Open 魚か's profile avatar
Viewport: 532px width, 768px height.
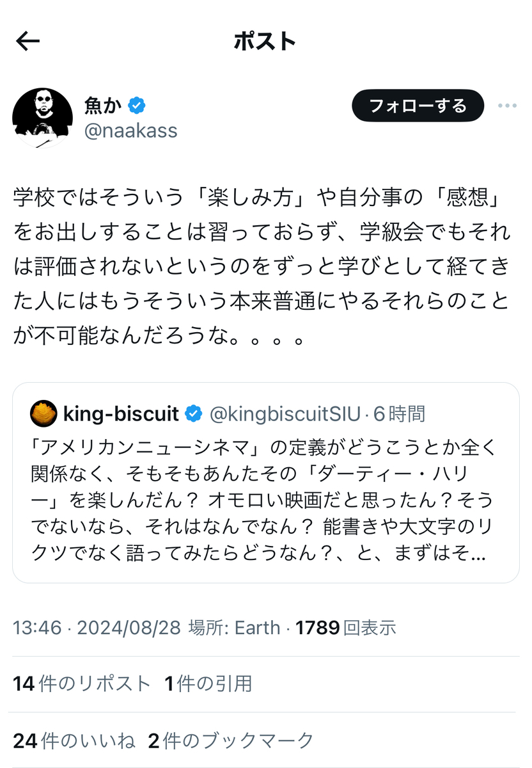pos(42,118)
